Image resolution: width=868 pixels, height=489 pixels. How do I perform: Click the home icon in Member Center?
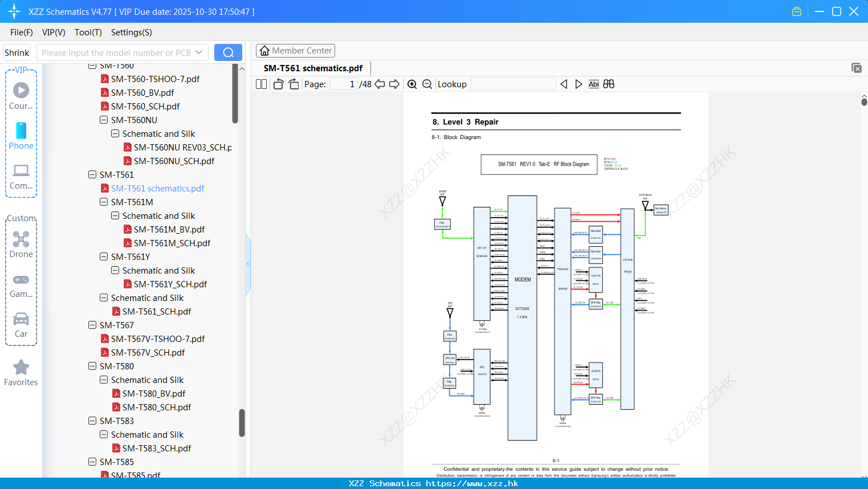[x=264, y=51]
